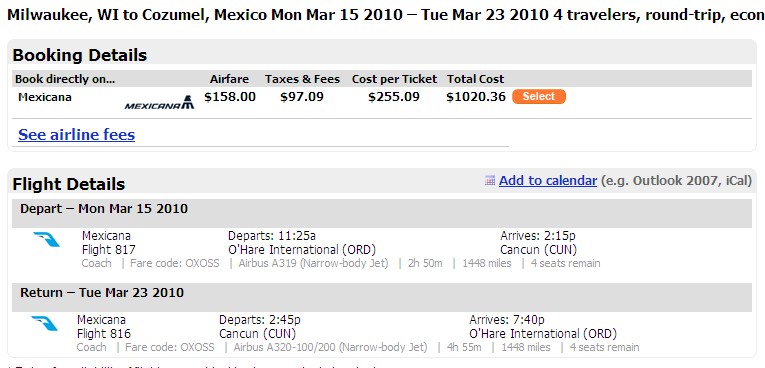The image size is (765, 368).
Task: Click the Return – Tue Mar 23 2010 header
Action: coord(102,293)
